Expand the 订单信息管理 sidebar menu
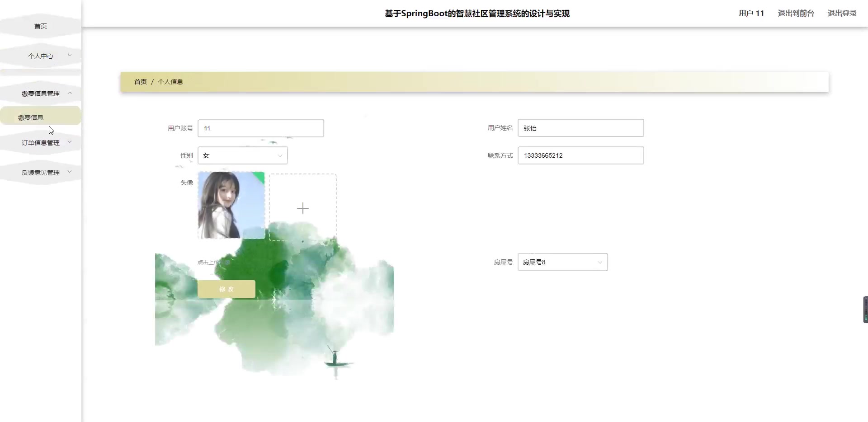 pos(41,143)
